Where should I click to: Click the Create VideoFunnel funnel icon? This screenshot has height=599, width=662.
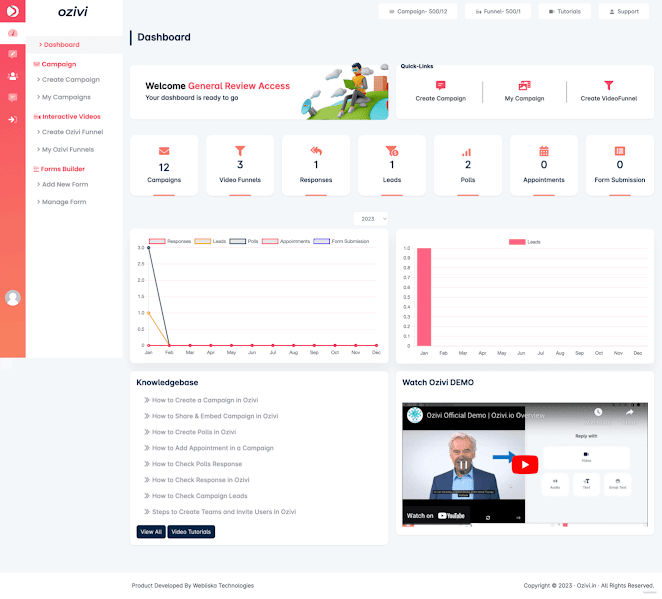(608, 85)
